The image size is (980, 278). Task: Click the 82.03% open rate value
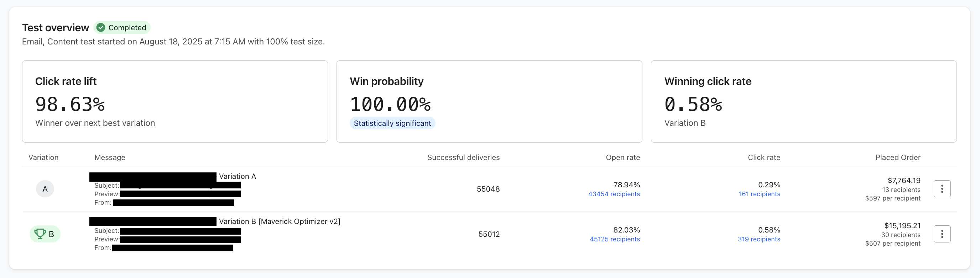coord(627,230)
